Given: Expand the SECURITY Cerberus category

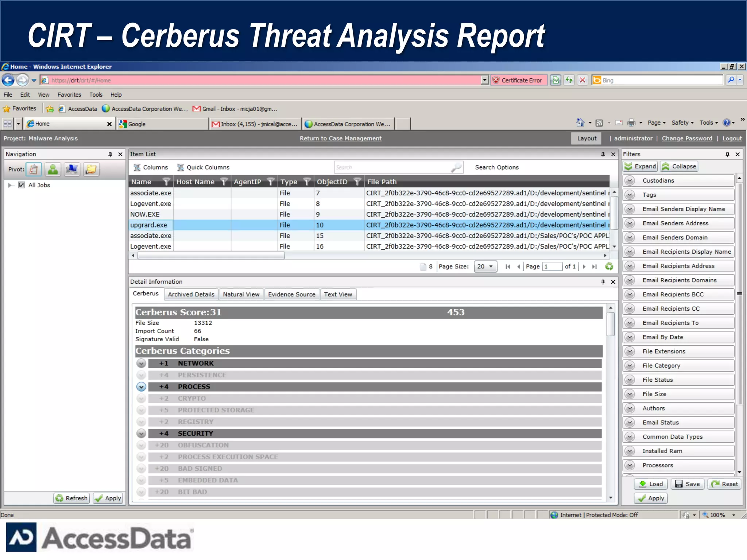Looking at the screenshot, I should [x=141, y=433].
